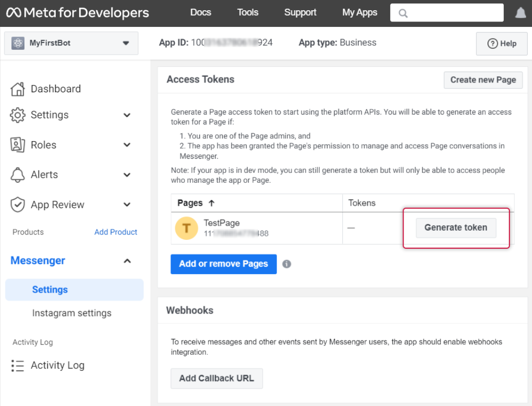Click the Roles person badge icon
The image size is (532, 406).
coord(18,145)
